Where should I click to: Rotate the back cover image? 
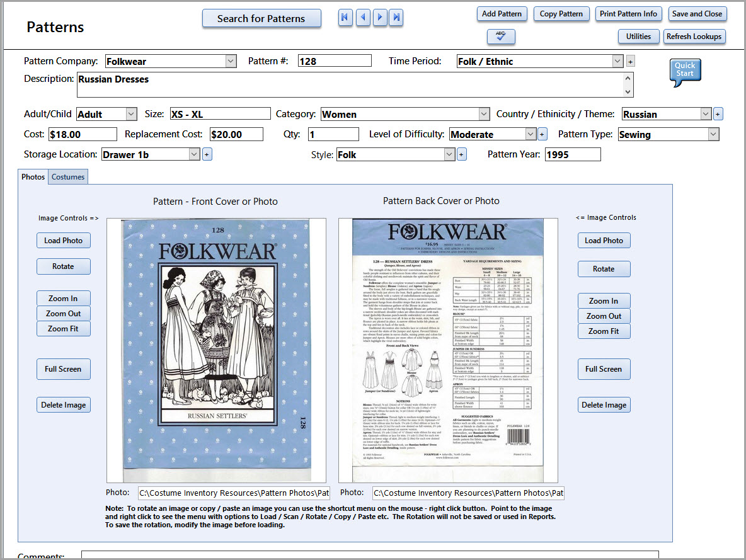click(x=604, y=269)
